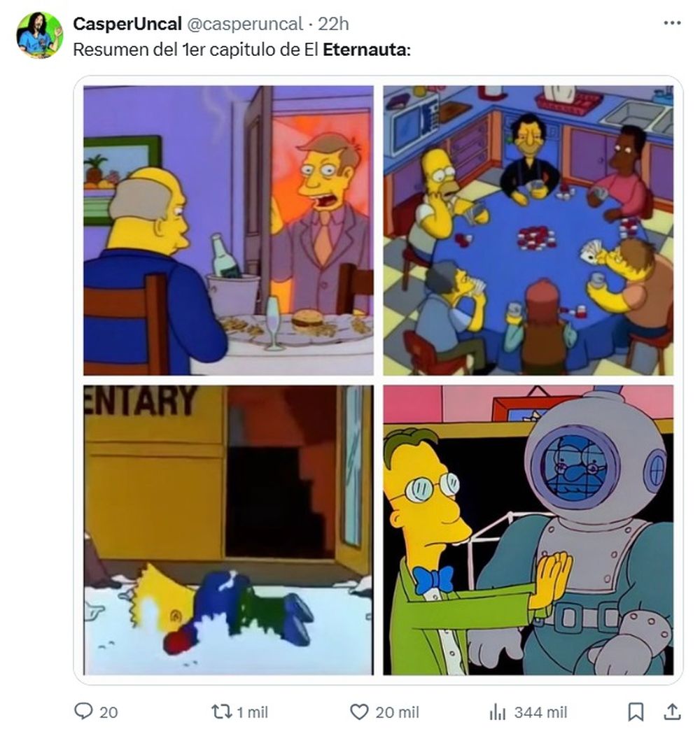Click the 1 mil retweets count
This screenshot has width=700, height=736.
(252, 712)
